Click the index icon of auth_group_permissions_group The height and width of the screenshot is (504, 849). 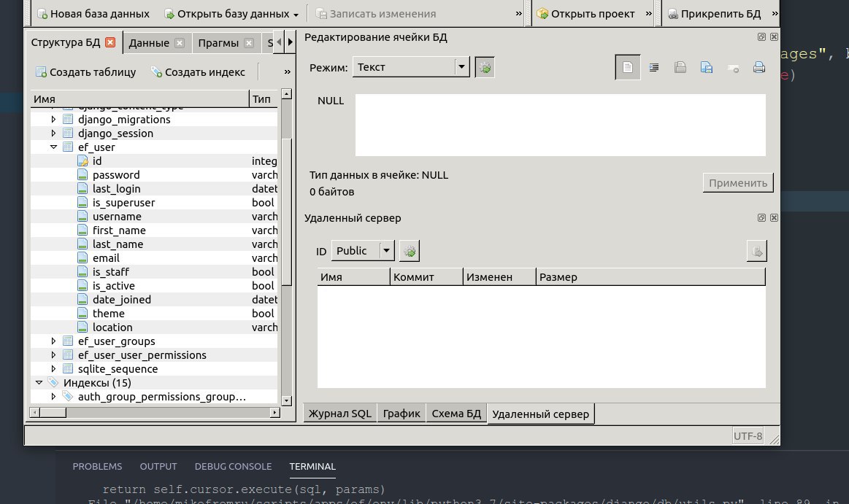click(68, 396)
